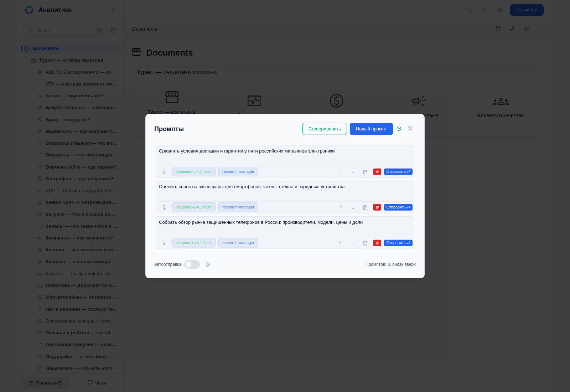Send the delivery comparison prompt
The width and height of the screenshot is (570, 392).
398,172
